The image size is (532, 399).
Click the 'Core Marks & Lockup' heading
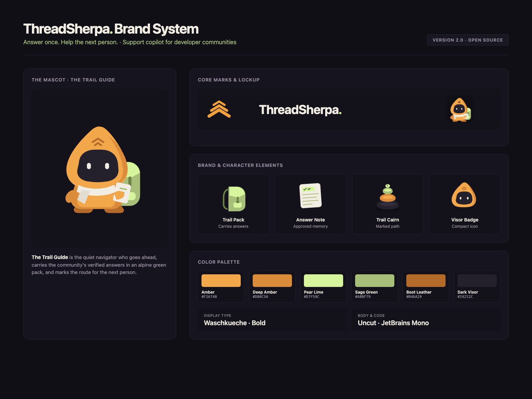(229, 80)
